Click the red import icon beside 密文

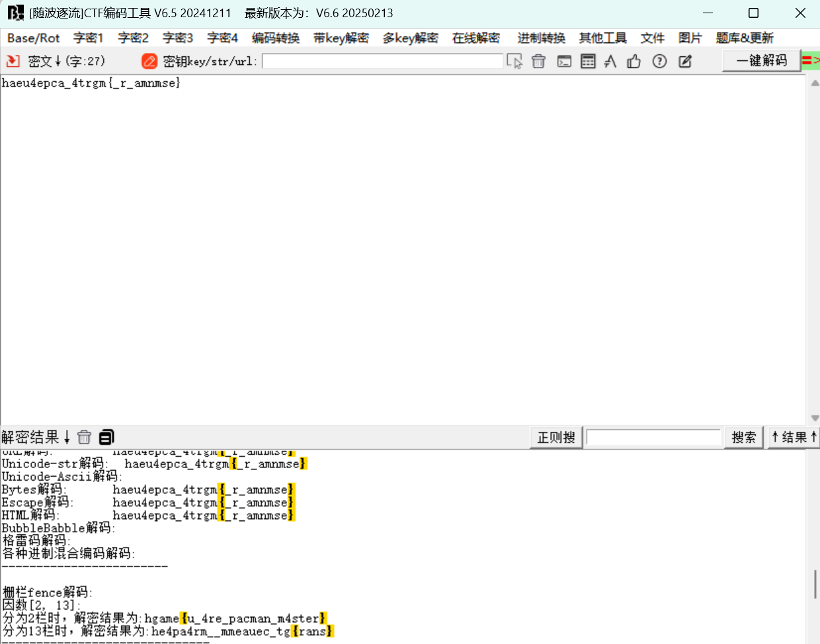coord(13,61)
